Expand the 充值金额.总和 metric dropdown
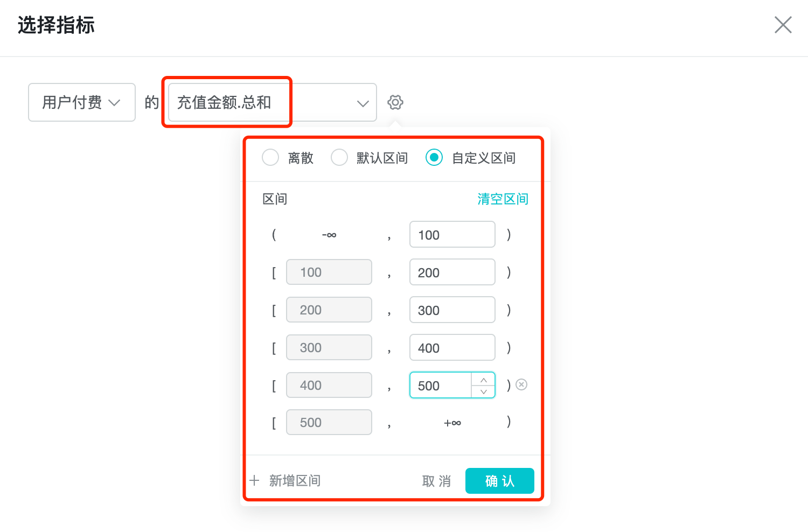This screenshot has width=808, height=532. click(x=363, y=103)
